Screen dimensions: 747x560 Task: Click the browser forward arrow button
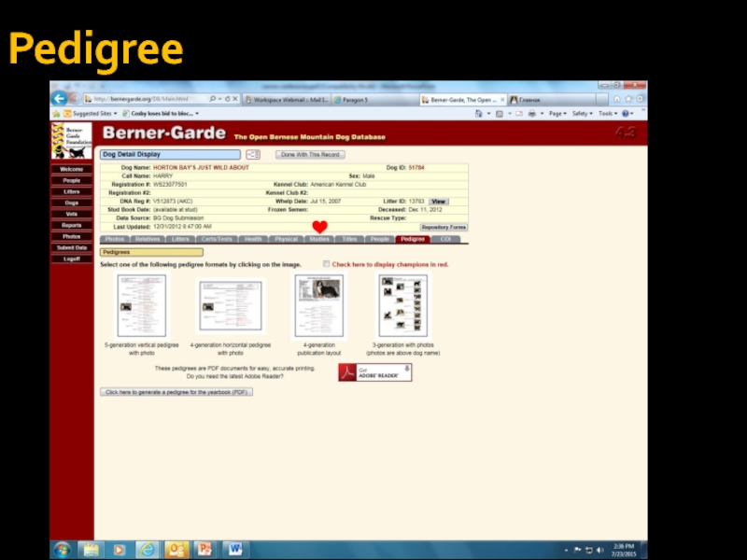tap(75, 99)
